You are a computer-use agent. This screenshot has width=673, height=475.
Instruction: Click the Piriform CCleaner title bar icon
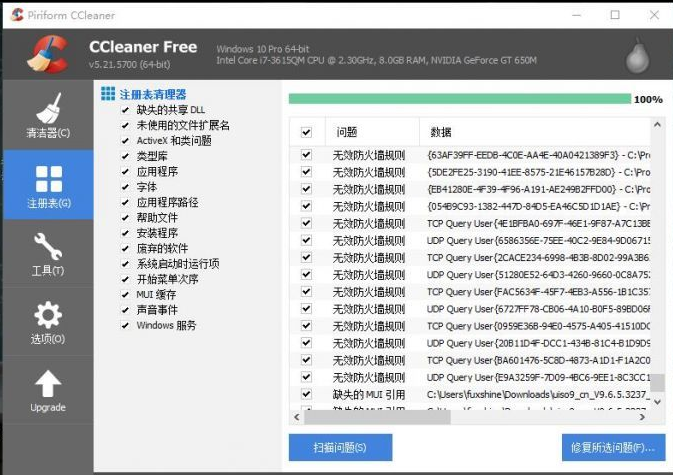click(17, 15)
